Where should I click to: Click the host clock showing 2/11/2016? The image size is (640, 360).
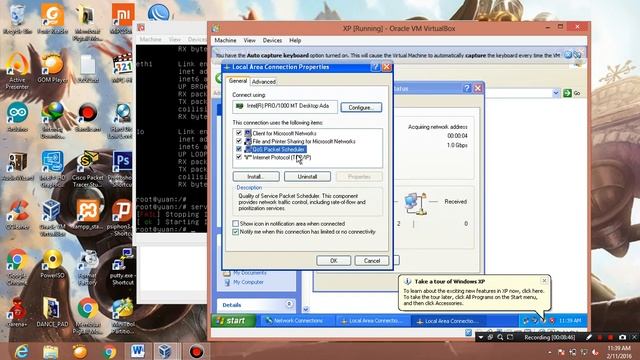619,352
